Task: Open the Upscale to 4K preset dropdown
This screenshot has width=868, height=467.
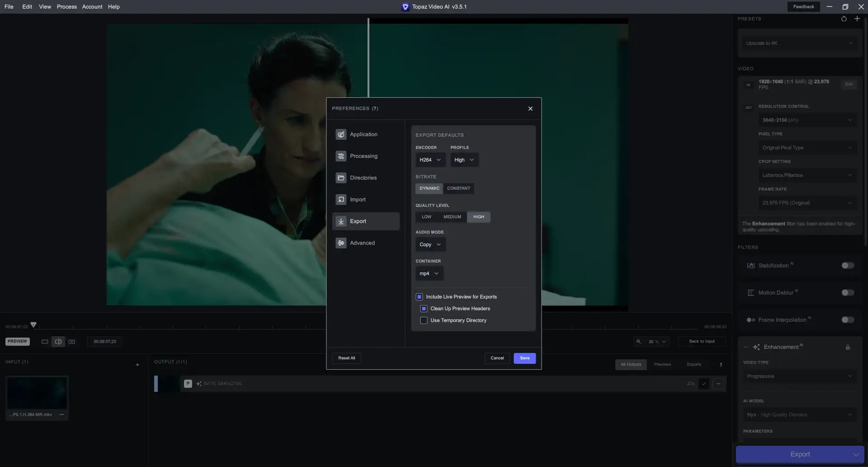Action: (799, 43)
